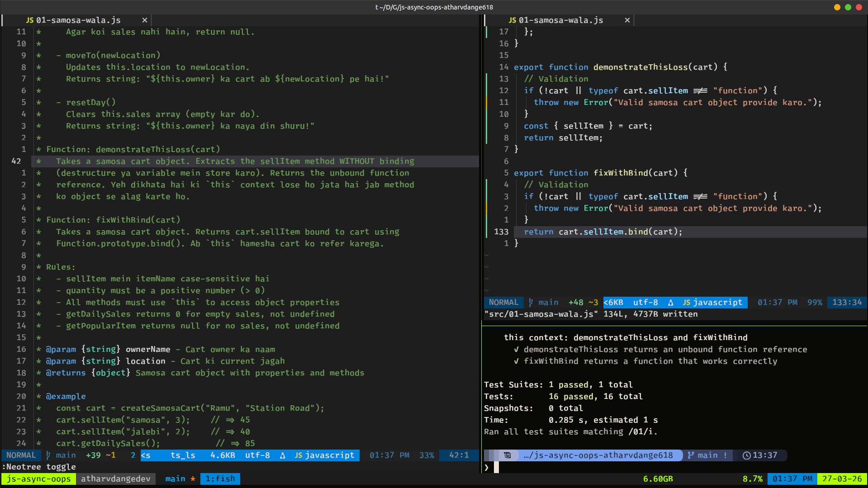Click the js-async-oops tmux session label

(39, 479)
